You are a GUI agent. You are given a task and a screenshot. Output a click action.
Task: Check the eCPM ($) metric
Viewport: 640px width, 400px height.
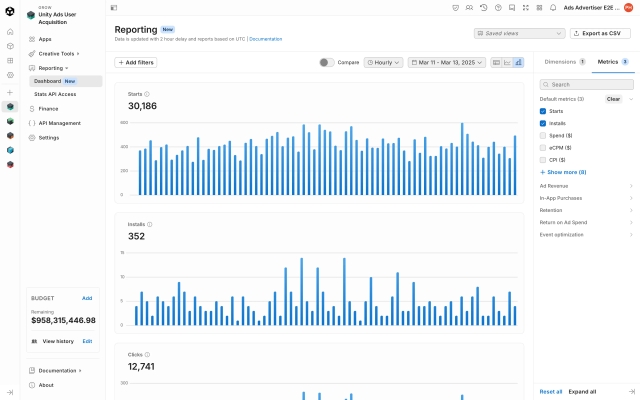pos(543,147)
